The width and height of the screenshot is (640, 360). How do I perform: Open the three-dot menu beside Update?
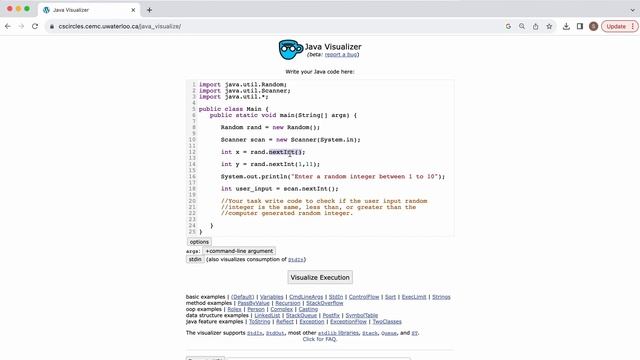click(633, 27)
